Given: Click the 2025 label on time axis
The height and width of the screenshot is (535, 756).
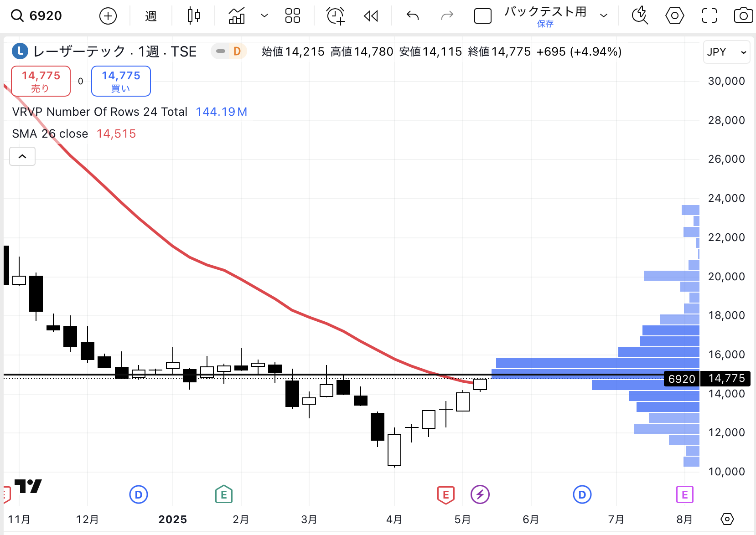Looking at the screenshot, I should pos(172,520).
